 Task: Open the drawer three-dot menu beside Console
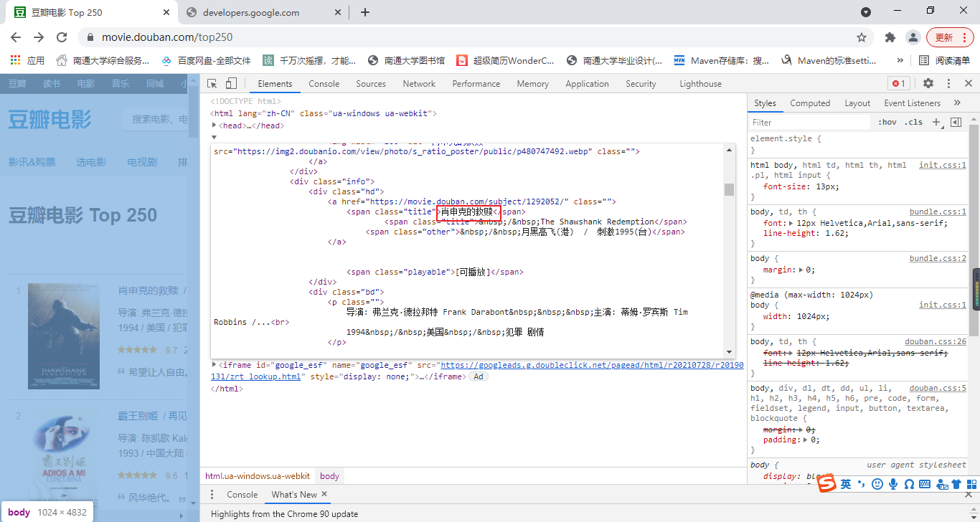[212, 495]
